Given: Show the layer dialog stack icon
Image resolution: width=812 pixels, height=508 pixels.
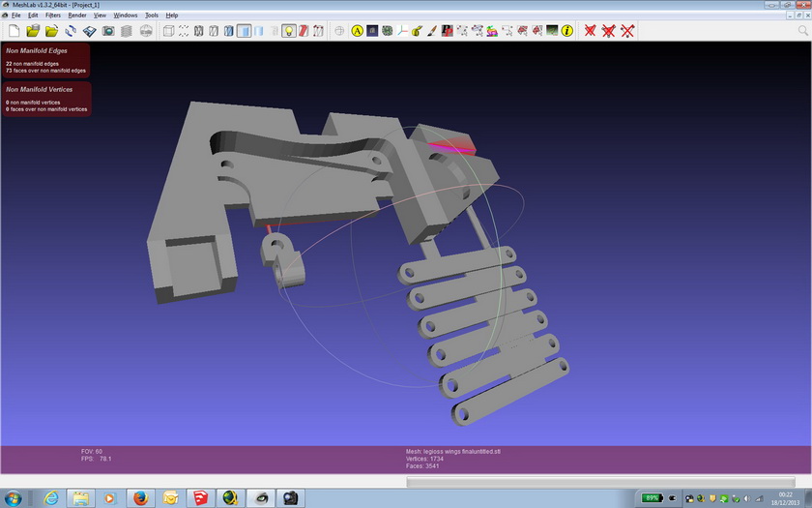Looking at the screenshot, I should click(x=127, y=31).
